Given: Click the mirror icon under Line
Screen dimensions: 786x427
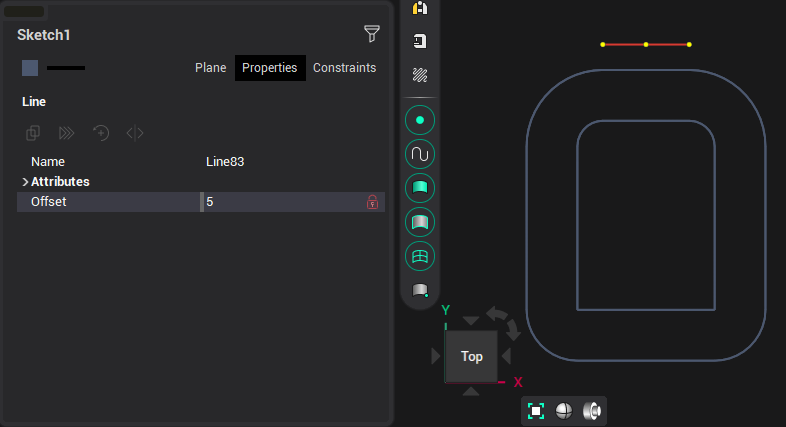Looking at the screenshot, I should click(x=135, y=133).
